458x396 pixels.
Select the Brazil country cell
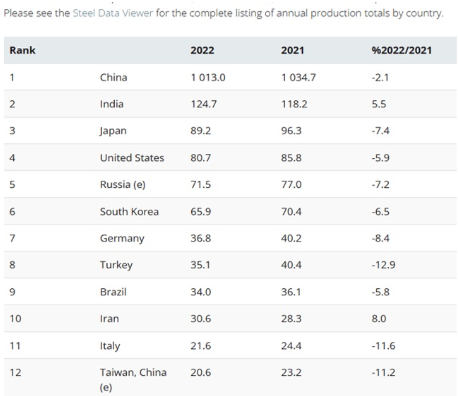pos(113,292)
